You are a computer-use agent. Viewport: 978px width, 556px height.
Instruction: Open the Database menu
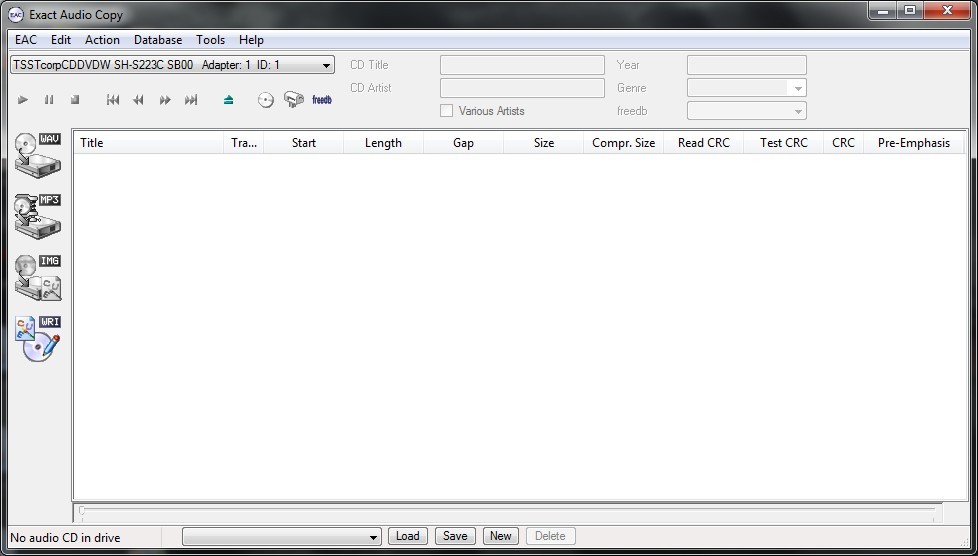point(158,40)
